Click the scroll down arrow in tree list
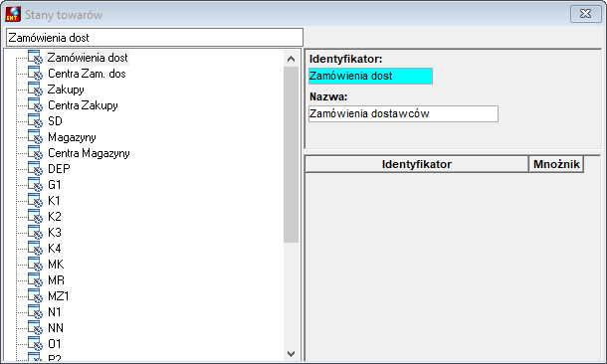Screen dimensions: 607x364 point(291,353)
